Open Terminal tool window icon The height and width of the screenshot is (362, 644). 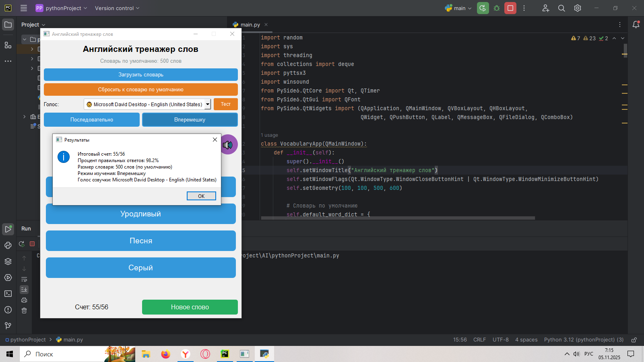point(8,294)
